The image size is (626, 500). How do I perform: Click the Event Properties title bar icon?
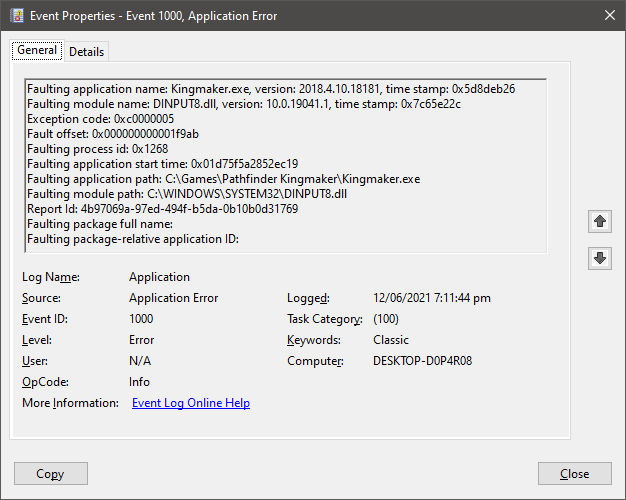point(17,16)
